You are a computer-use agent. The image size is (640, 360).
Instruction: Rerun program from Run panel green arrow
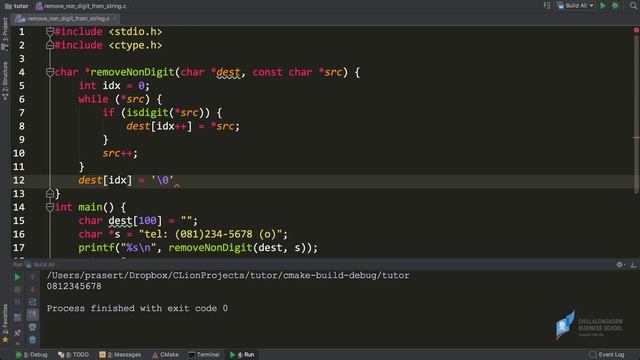[x=17, y=278]
